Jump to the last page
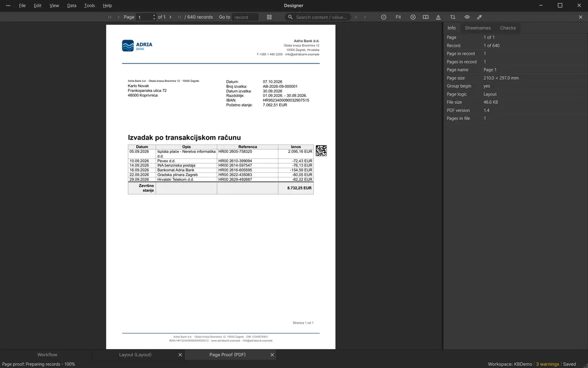Screen dimensions: 588x368 pyautogui.click(x=179, y=17)
